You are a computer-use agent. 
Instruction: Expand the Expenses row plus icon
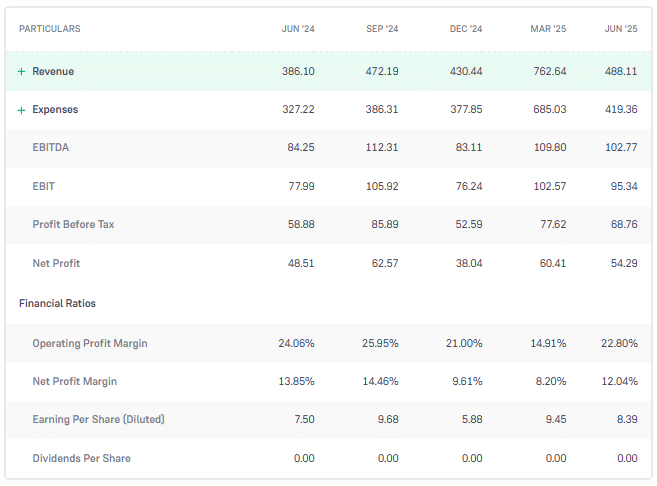(22, 110)
